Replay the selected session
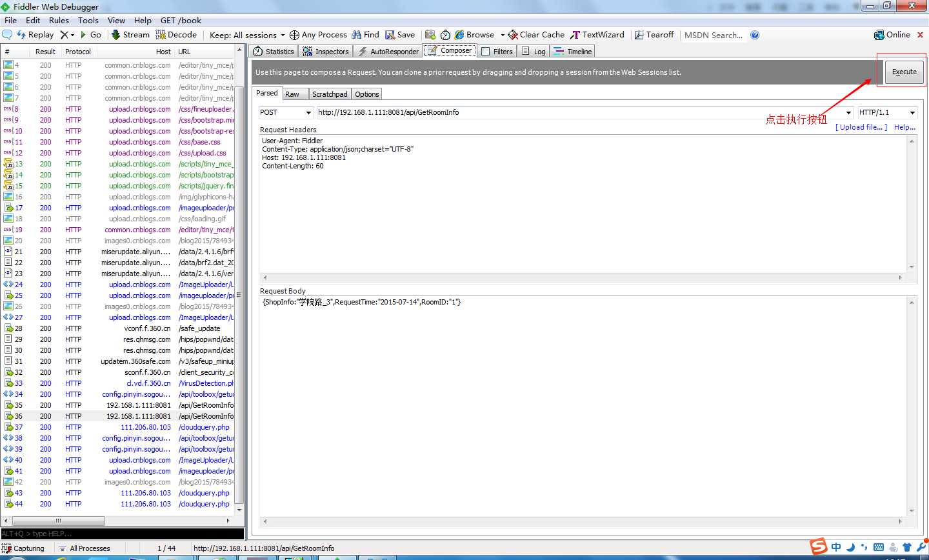The width and height of the screenshot is (929, 560). [x=35, y=35]
